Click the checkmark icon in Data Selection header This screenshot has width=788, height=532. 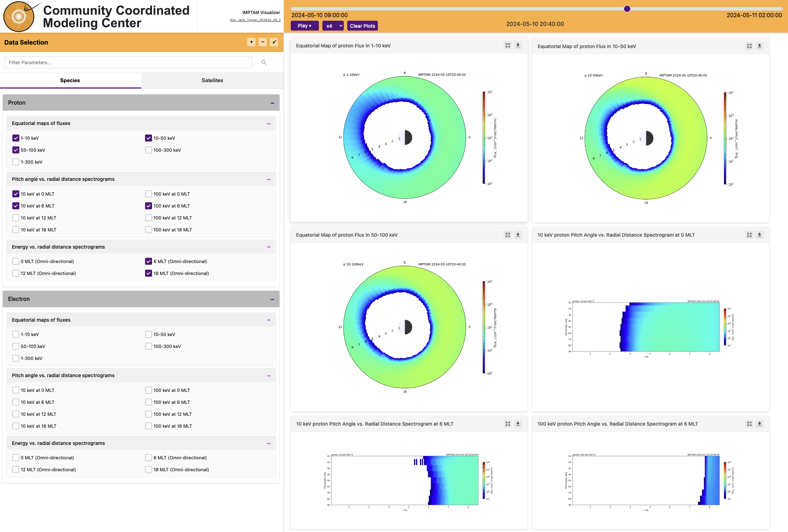coord(274,42)
